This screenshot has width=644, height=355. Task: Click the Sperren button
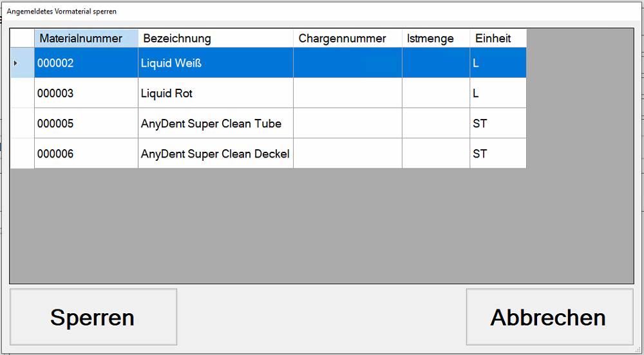(x=93, y=317)
